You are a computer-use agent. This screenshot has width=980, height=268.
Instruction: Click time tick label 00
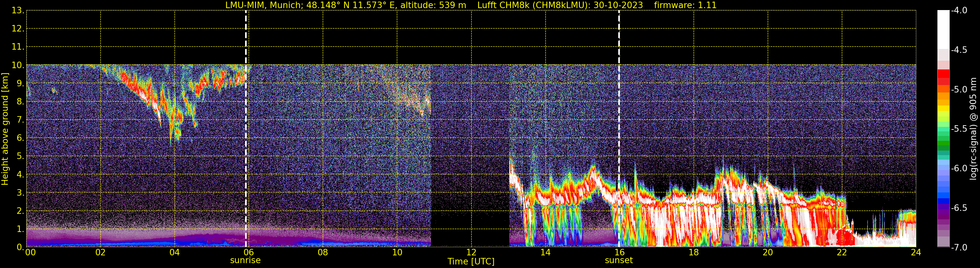(31, 252)
